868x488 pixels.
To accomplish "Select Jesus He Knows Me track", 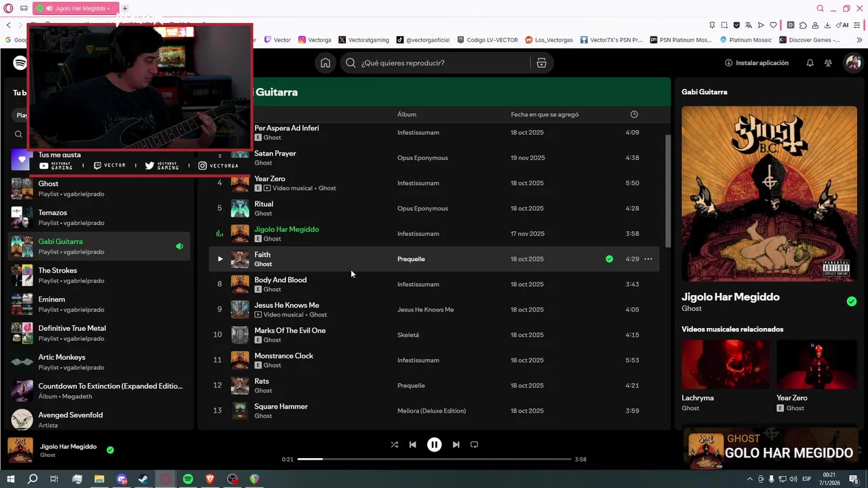I will click(434, 310).
